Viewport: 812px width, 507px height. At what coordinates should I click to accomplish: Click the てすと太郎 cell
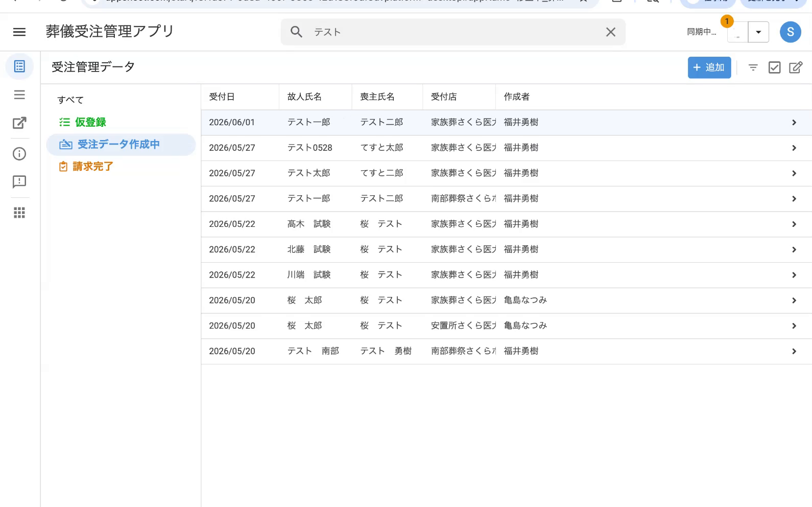pos(381,148)
